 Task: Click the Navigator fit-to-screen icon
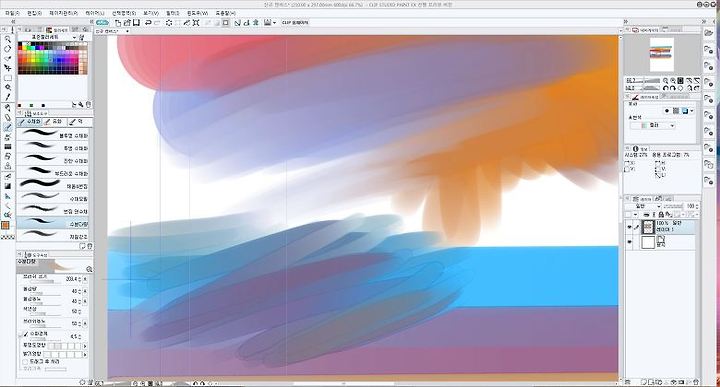pyautogui.click(x=689, y=81)
